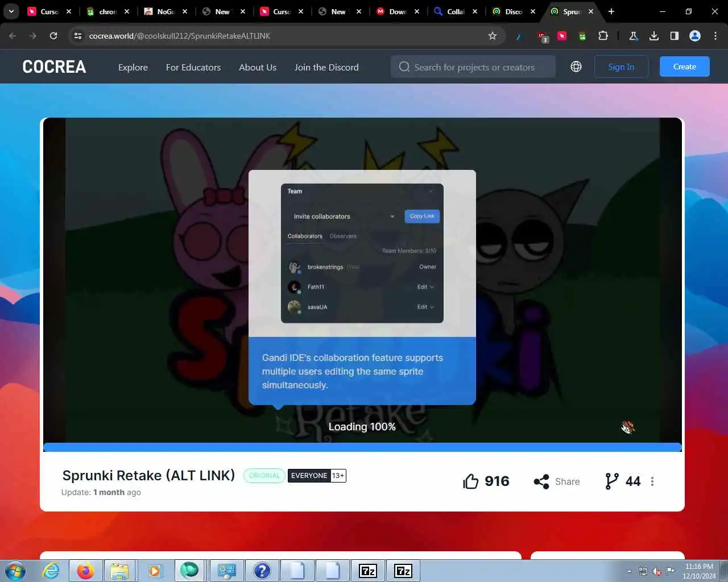This screenshot has width=728, height=582.
Task: Open the Help question-mark taskbar icon
Action: 262,571
